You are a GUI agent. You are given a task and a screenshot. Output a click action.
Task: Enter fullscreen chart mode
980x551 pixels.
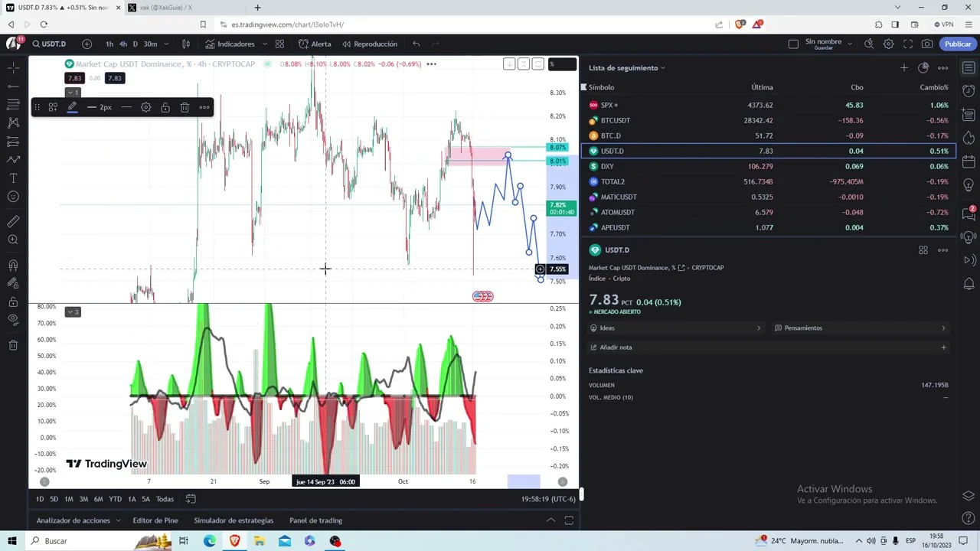(x=908, y=44)
